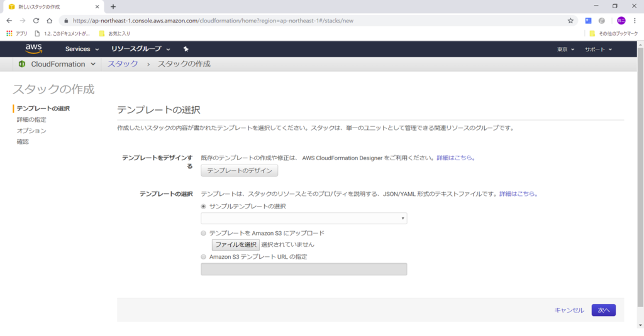This screenshot has width=644, height=336.
Task: Go to スタック breadcrumb link
Action: pos(123,64)
